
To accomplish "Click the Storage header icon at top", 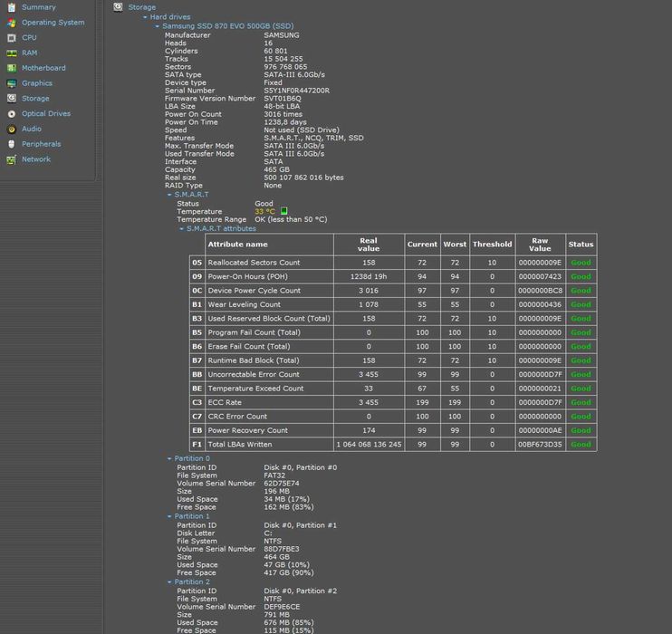I will pos(118,7).
